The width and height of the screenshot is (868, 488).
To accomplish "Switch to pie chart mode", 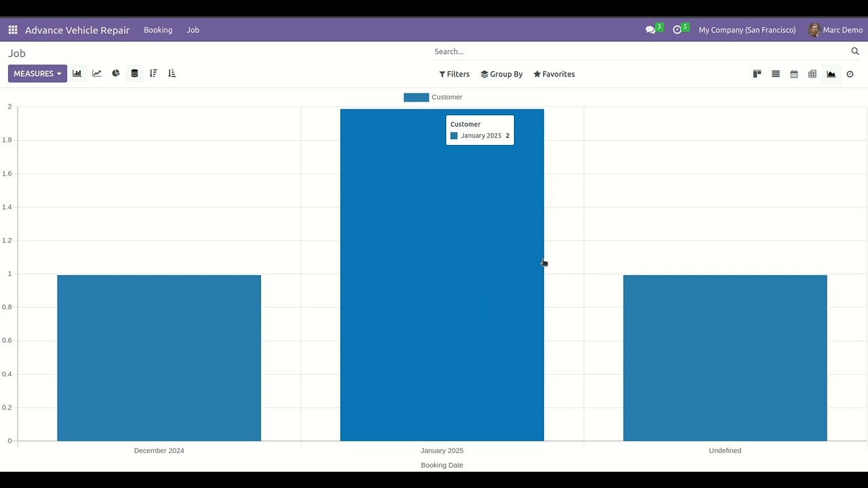I will (116, 73).
